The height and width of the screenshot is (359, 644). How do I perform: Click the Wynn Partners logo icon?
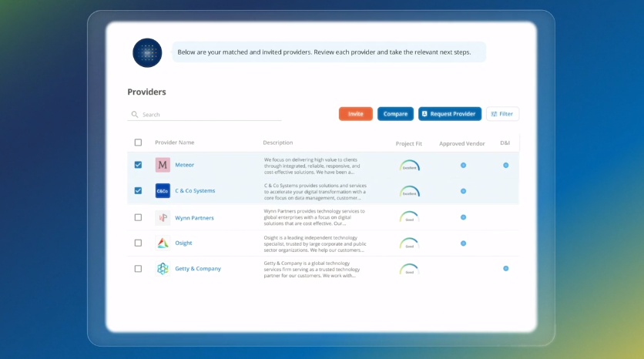(163, 218)
